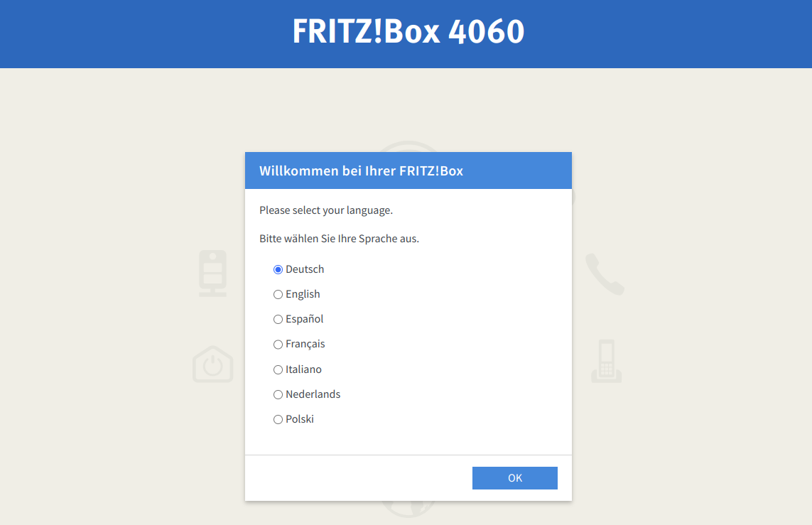Click the FRITZ!Box 4060 page title
Image resolution: width=812 pixels, height=525 pixels.
click(x=406, y=32)
